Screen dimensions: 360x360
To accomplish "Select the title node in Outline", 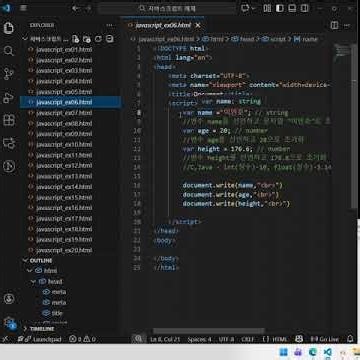I will (53, 313).
